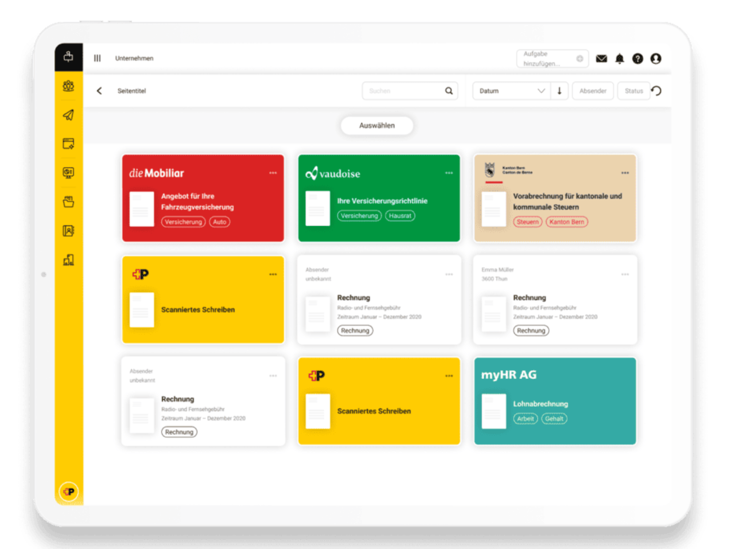Select the Versicherung tag on vaudoise card

click(359, 216)
